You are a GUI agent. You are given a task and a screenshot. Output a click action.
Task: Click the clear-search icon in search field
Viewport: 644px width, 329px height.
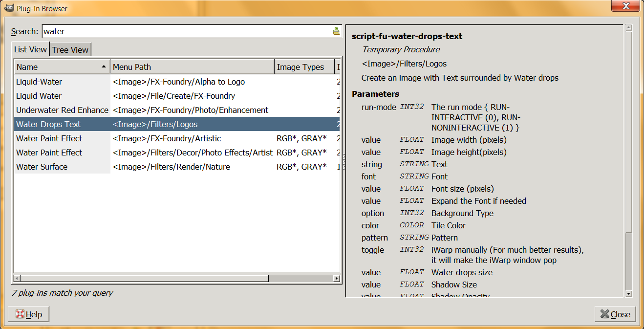point(336,31)
